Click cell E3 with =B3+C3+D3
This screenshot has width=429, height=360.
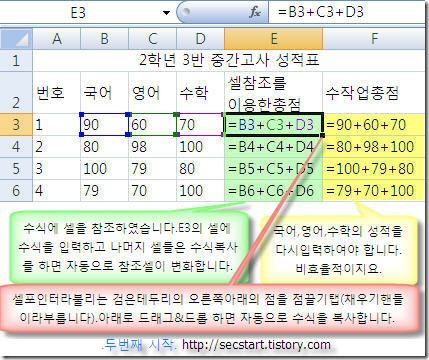tap(274, 124)
